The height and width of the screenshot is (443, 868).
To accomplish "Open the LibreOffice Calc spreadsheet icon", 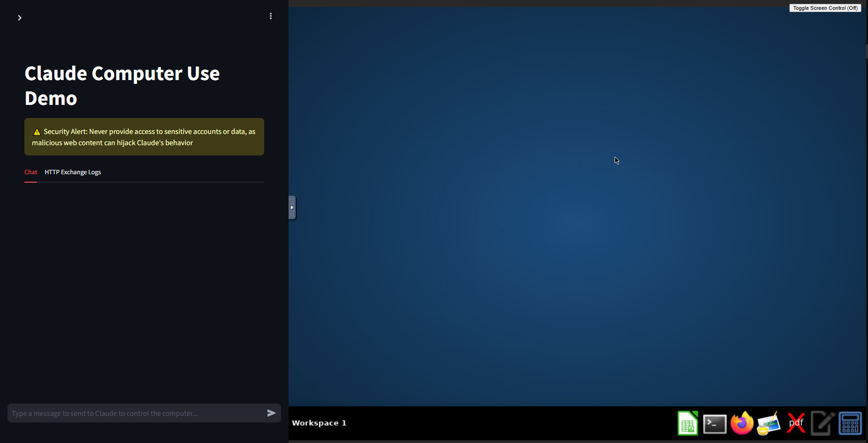I will (688, 423).
